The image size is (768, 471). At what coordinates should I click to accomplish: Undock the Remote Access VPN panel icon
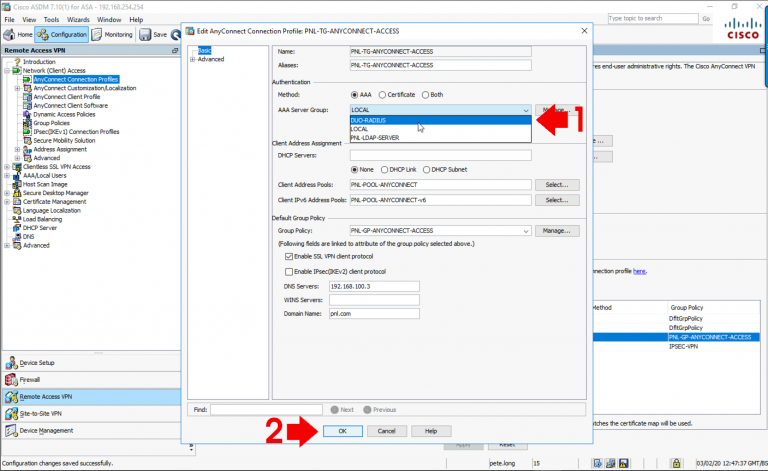coord(175,50)
